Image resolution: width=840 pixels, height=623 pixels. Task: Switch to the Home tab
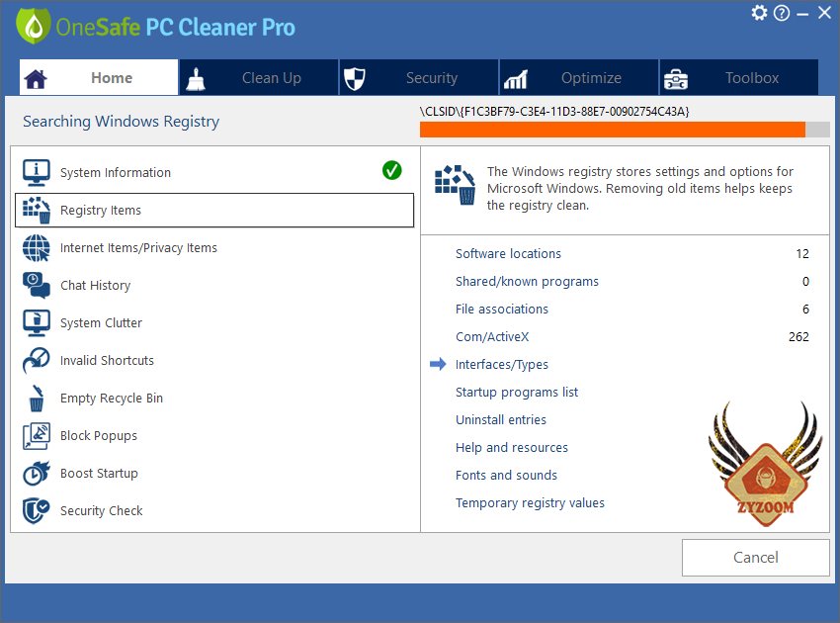(x=99, y=77)
